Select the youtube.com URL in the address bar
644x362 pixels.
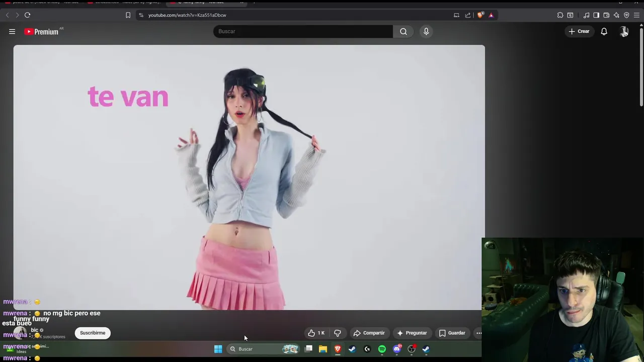187,15
